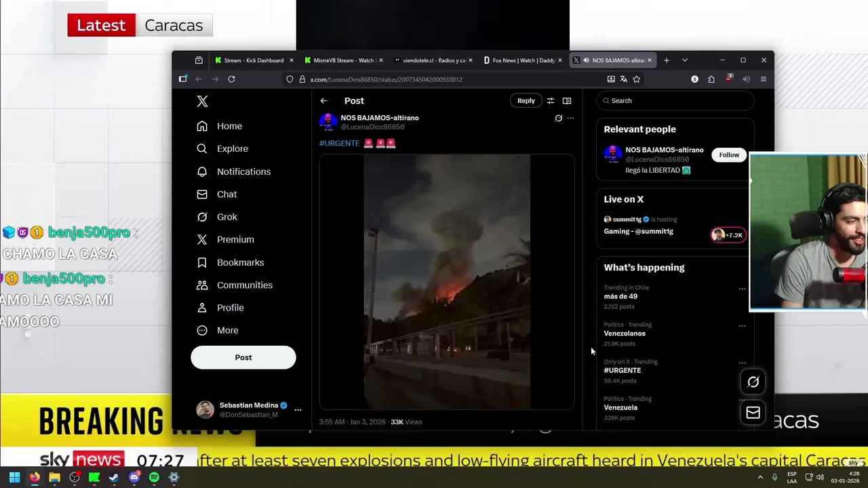868x488 pixels.
Task: Open Premium in the X sidebar
Action: coord(225,239)
